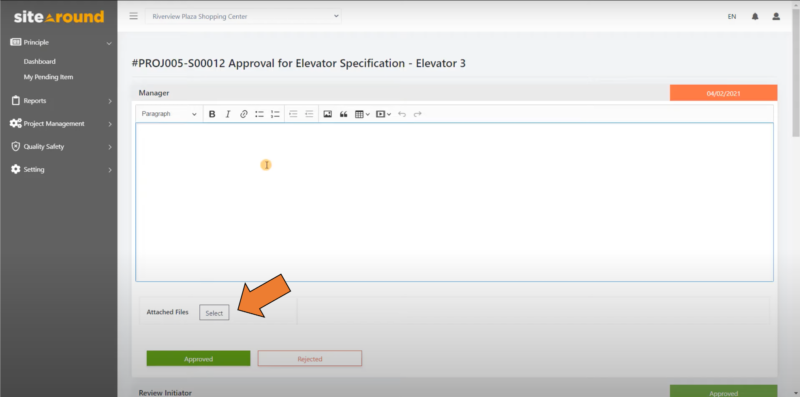
Task: Go to the Dashboard
Action: pyautogui.click(x=40, y=62)
